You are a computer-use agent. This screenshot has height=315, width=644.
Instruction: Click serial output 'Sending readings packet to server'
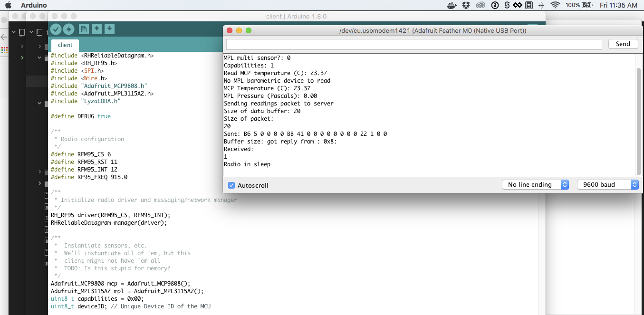[279, 104]
